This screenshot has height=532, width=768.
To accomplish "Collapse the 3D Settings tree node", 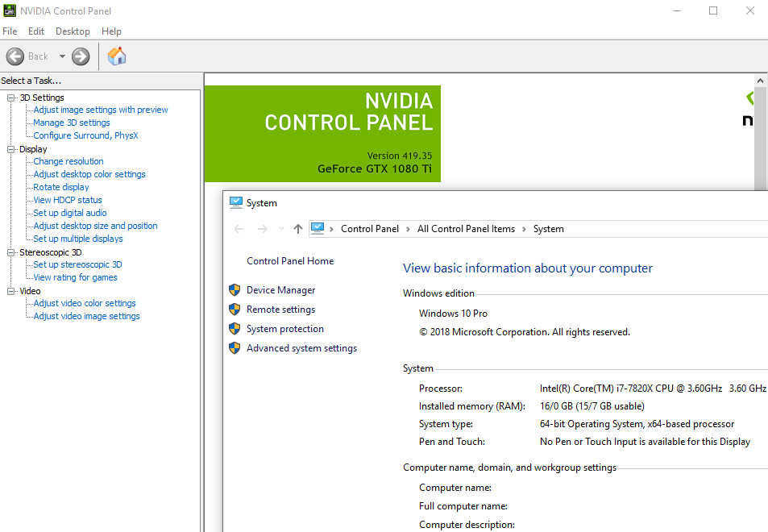I will coord(10,98).
